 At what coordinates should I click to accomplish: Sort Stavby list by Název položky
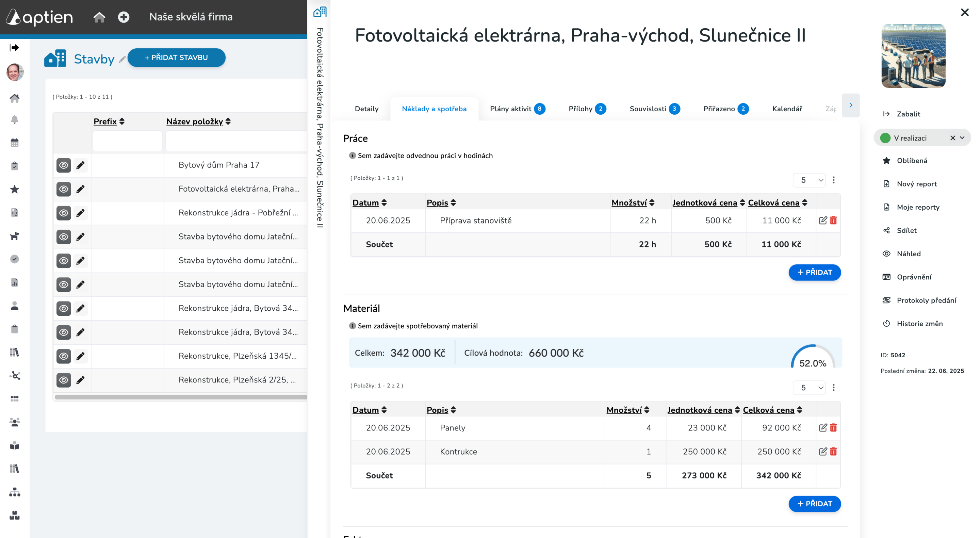[198, 121]
